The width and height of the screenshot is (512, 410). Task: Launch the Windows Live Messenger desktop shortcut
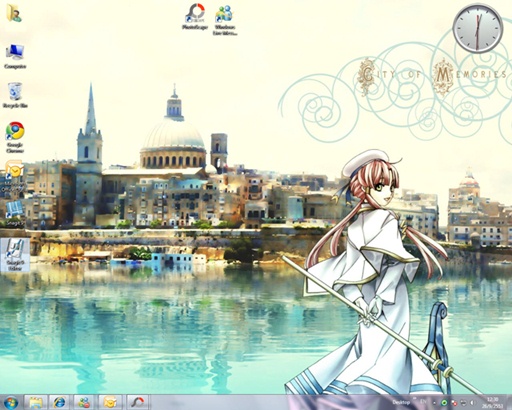(x=225, y=20)
